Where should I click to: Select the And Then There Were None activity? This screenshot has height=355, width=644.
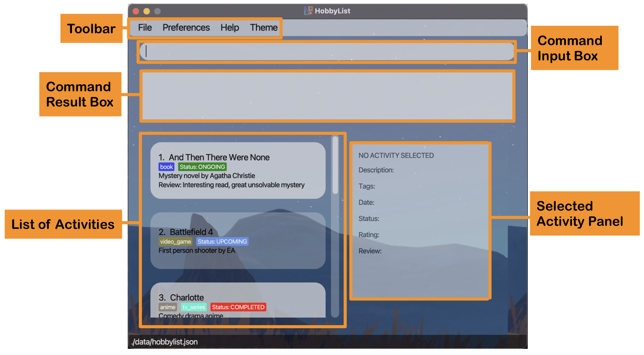(x=238, y=171)
